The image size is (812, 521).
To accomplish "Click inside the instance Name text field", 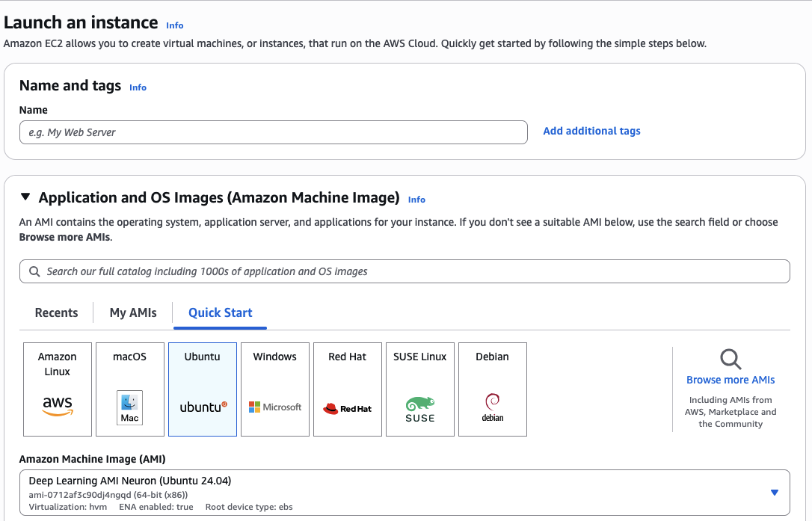I will tap(273, 132).
